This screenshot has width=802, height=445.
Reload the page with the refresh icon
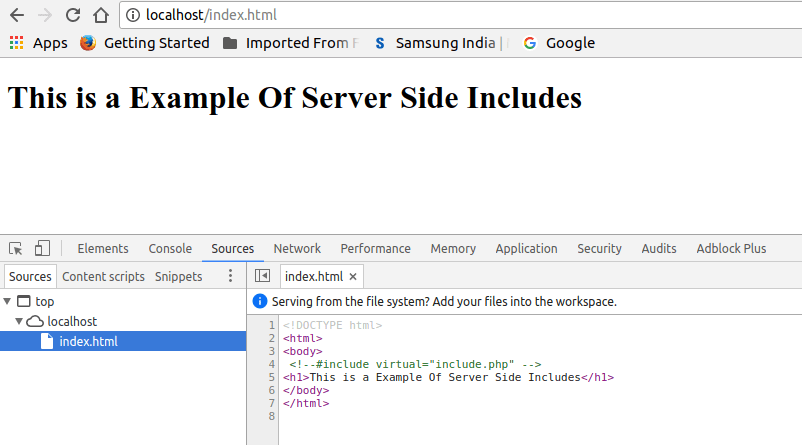pyautogui.click(x=73, y=15)
